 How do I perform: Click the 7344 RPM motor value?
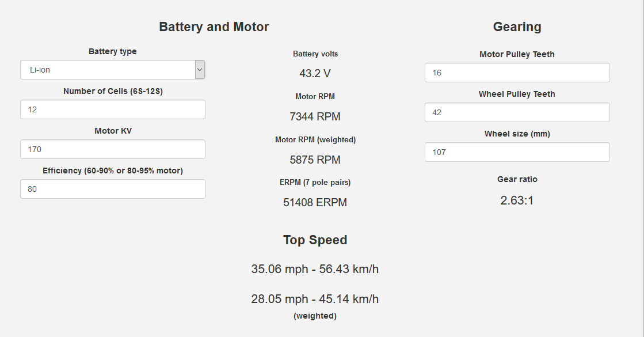click(315, 116)
